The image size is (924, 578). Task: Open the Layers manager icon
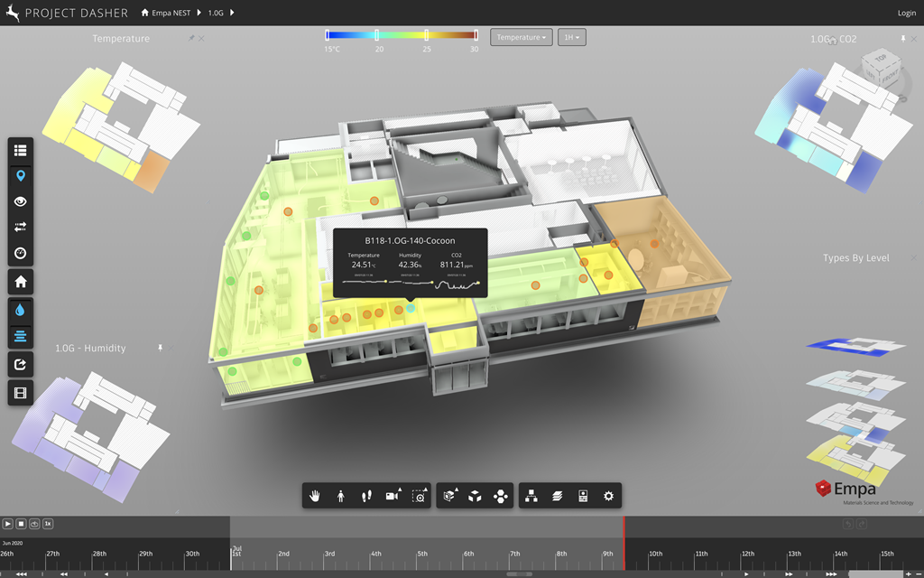[558, 496]
